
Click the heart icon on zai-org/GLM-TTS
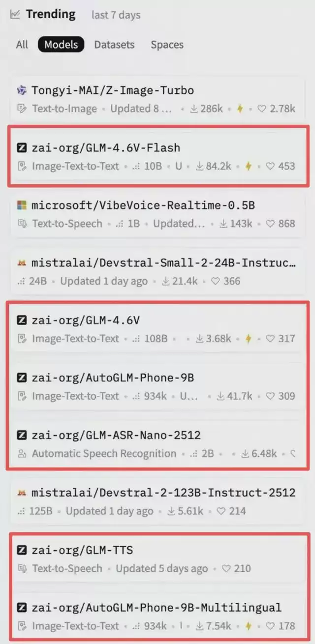[226, 569]
